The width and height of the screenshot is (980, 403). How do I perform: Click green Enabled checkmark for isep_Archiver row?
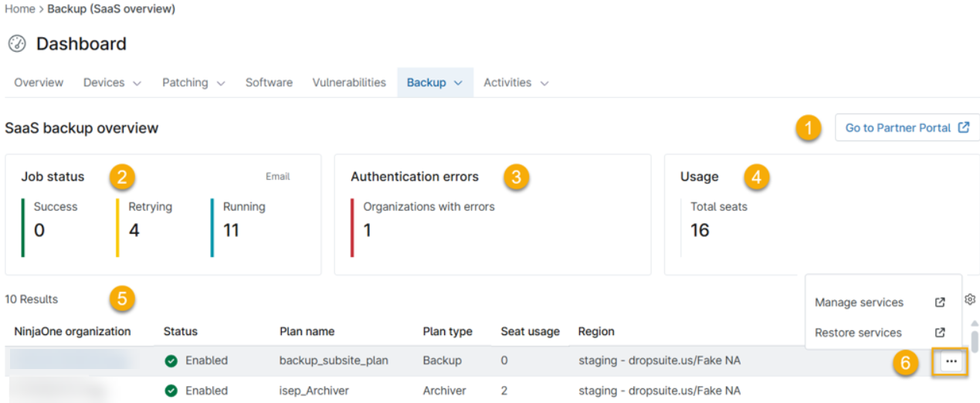(x=171, y=391)
